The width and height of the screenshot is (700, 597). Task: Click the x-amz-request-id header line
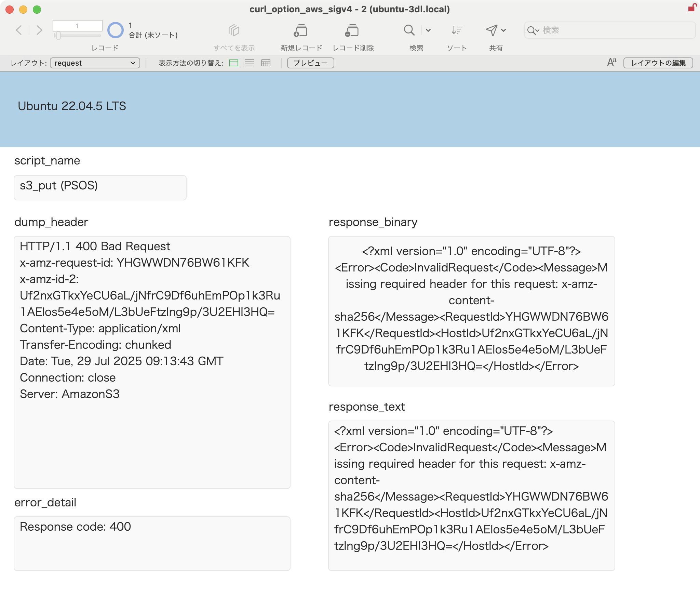click(x=135, y=263)
